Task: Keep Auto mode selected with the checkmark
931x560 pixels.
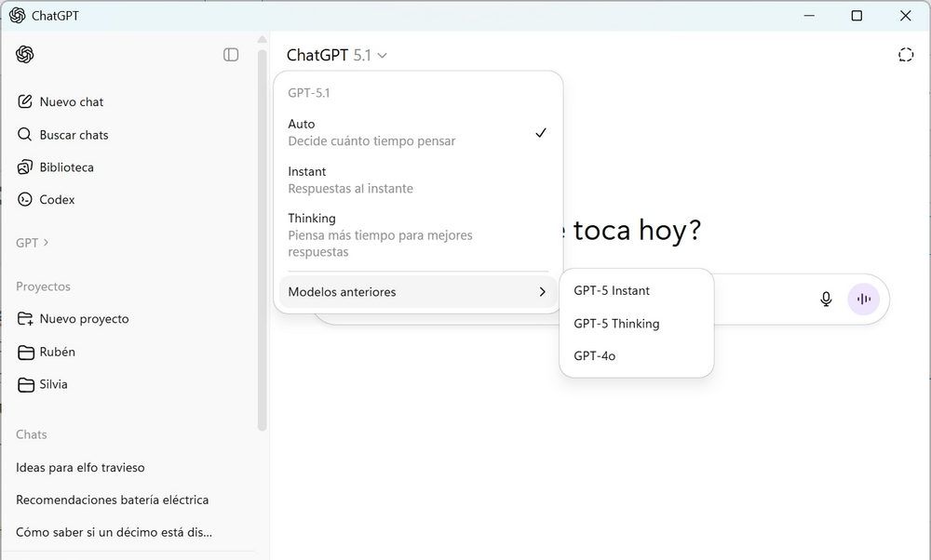Action: (372, 131)
